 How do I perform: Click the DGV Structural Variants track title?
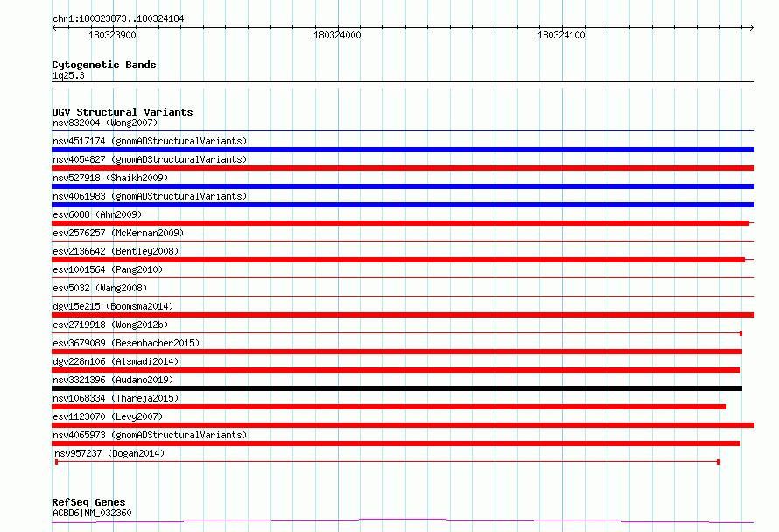coord(123,112)
